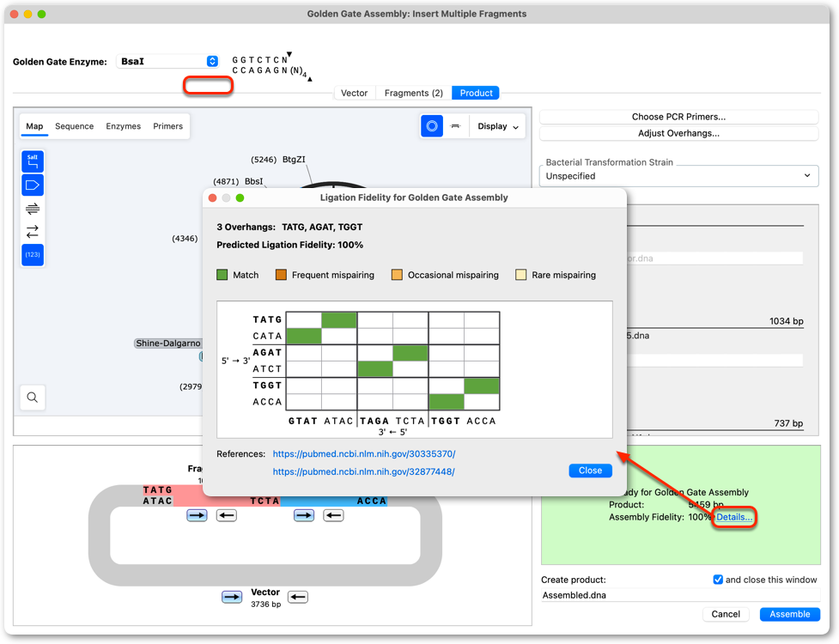Click second fragment forward primer arrow
This screenshot has width=839, height=644.
click(304, 515)
